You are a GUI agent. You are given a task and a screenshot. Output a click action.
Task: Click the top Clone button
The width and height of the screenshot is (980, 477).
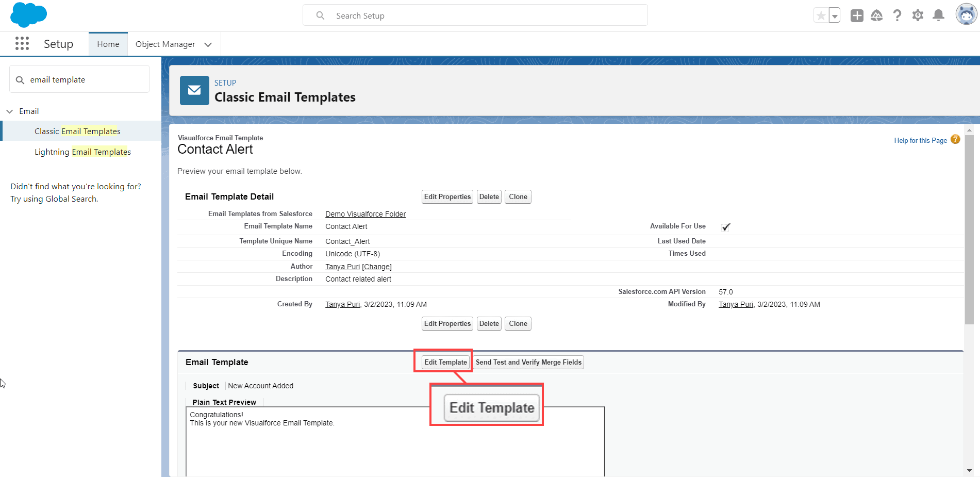point(518,196)
